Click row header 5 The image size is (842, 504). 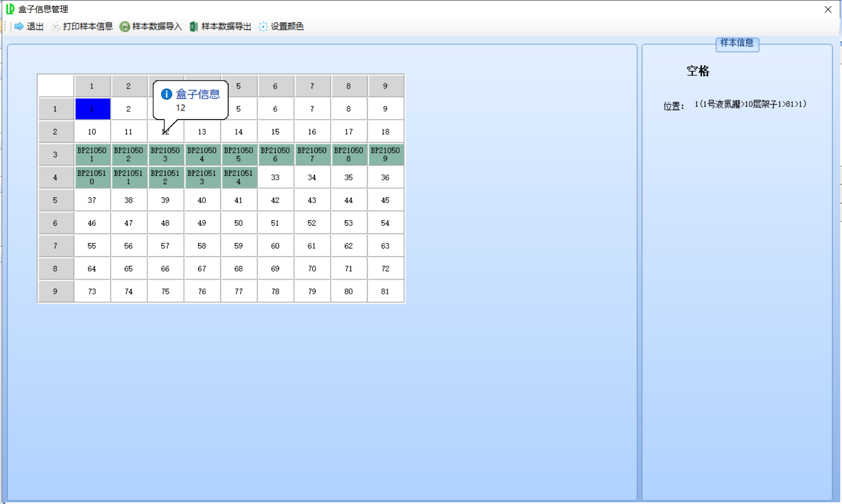[x=56, y=200]
